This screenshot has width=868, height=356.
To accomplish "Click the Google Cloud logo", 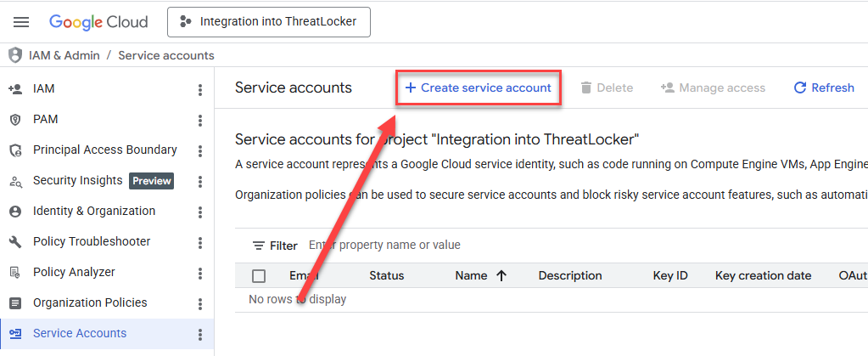I will tap(98, 22).
